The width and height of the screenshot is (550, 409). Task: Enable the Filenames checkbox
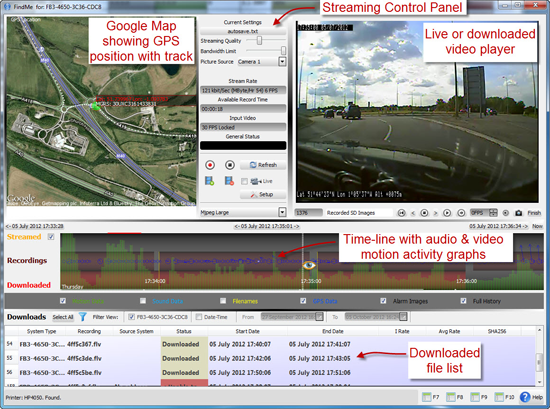223,301
